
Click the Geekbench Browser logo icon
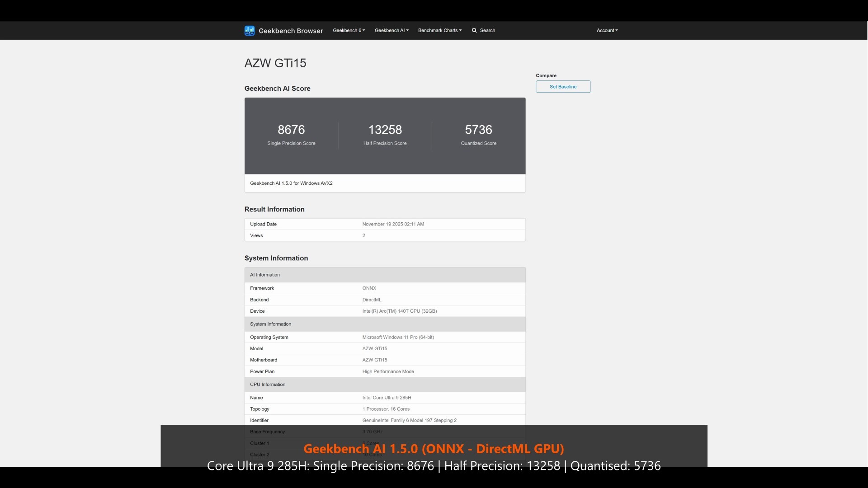point(250,30)
